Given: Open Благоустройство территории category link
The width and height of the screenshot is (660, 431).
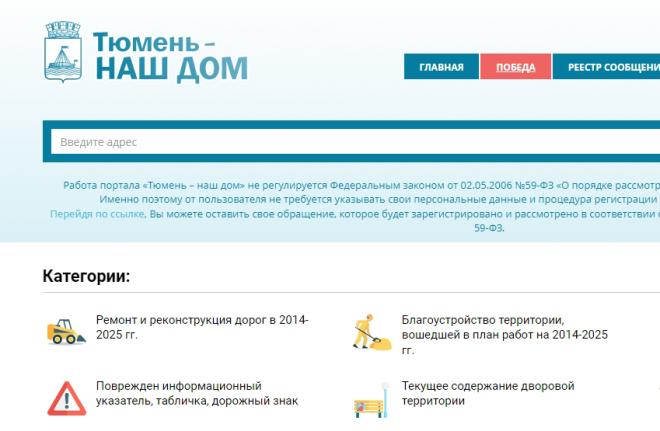Looking at the screenshot, I should coord(504,334).
